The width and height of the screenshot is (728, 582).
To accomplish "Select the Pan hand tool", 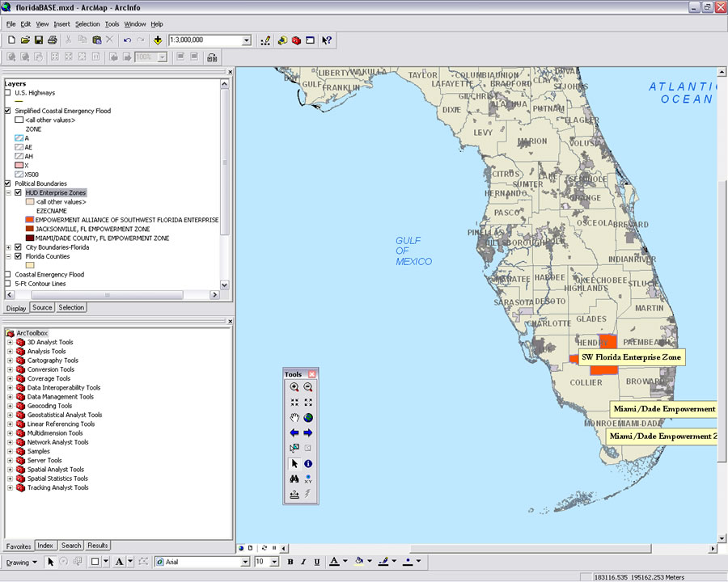I will pyautogui.click(x=294, y=418).
